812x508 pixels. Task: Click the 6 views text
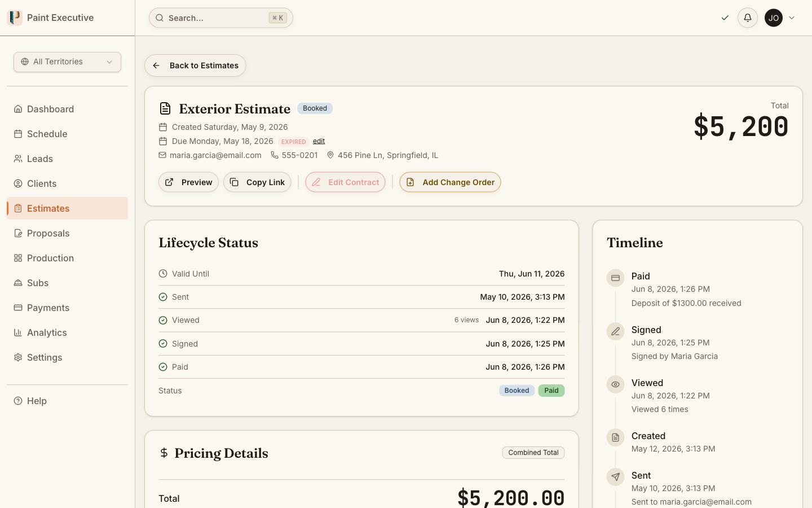pos(466,320)
